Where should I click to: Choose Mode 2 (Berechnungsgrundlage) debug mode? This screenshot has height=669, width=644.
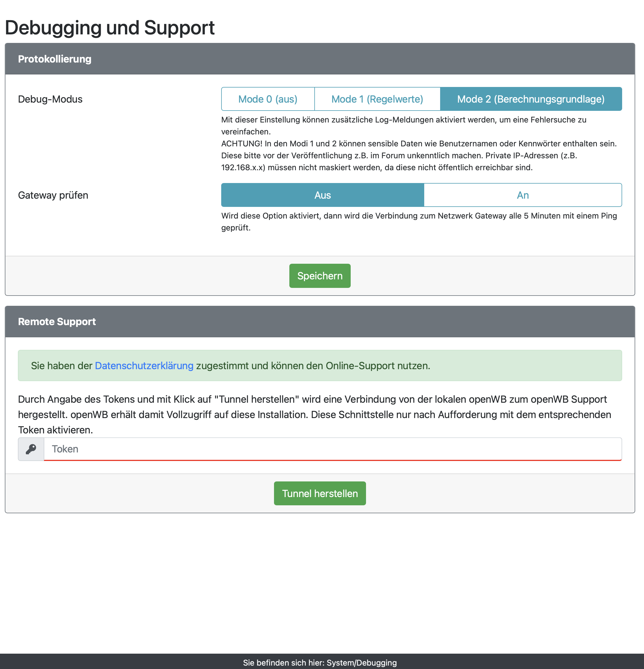click(x=530, y=99)
